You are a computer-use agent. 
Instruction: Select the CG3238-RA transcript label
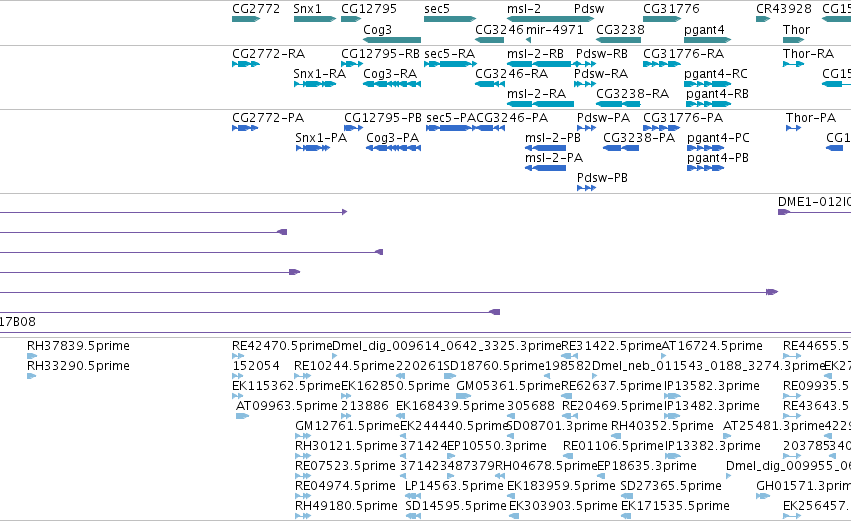632,94
